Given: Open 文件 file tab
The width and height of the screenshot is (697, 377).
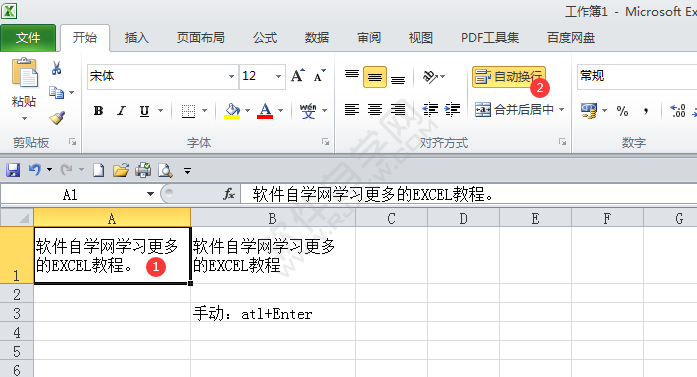Looking at the screenshot, I should coord(28,38).
